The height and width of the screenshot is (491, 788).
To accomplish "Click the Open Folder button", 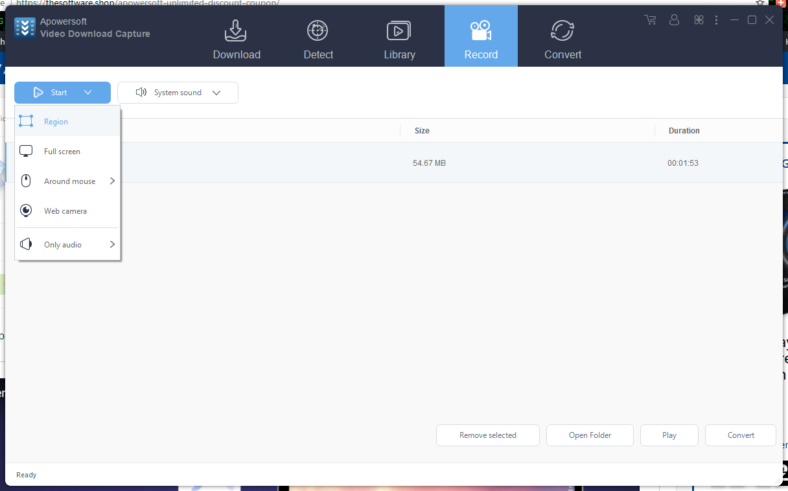I will [590, 435].
